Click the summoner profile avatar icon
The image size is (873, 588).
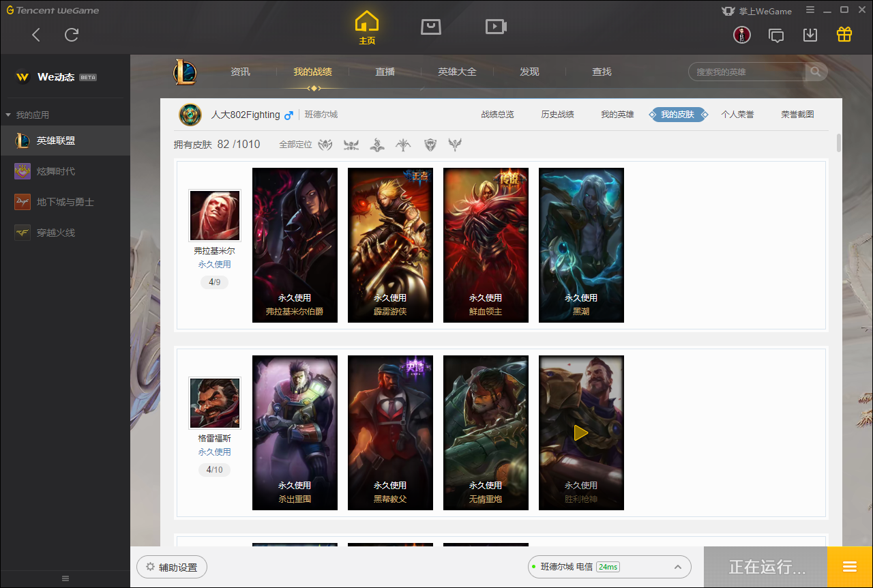(190, 115)
